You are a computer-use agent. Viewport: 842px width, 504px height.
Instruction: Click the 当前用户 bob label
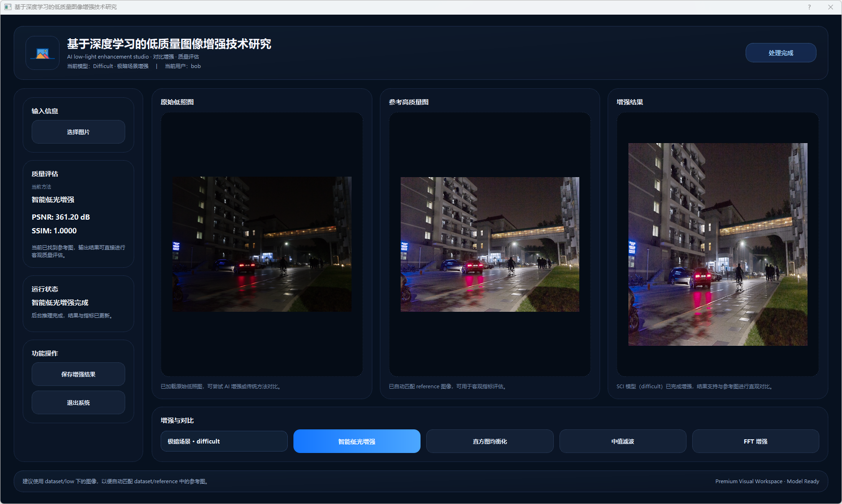[183, 66]
